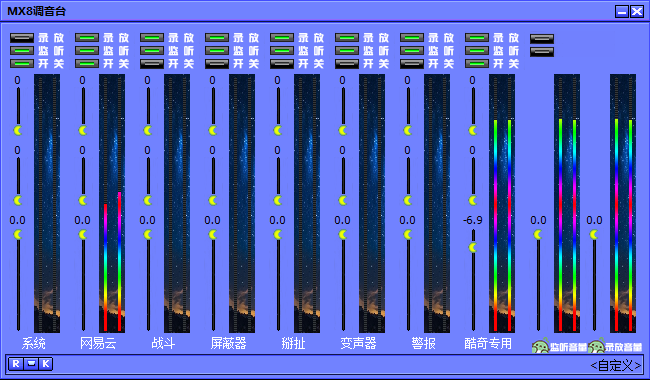Click the 网易云 level meter

[112, 203]
